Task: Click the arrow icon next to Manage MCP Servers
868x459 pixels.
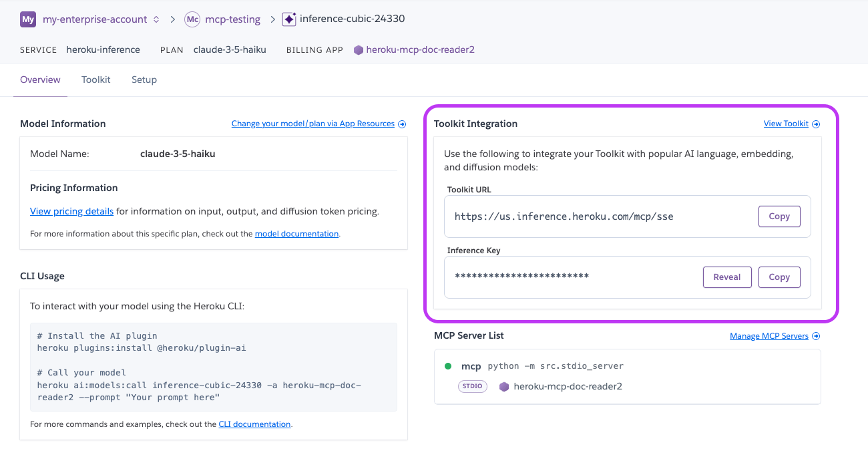Action: 816,336
